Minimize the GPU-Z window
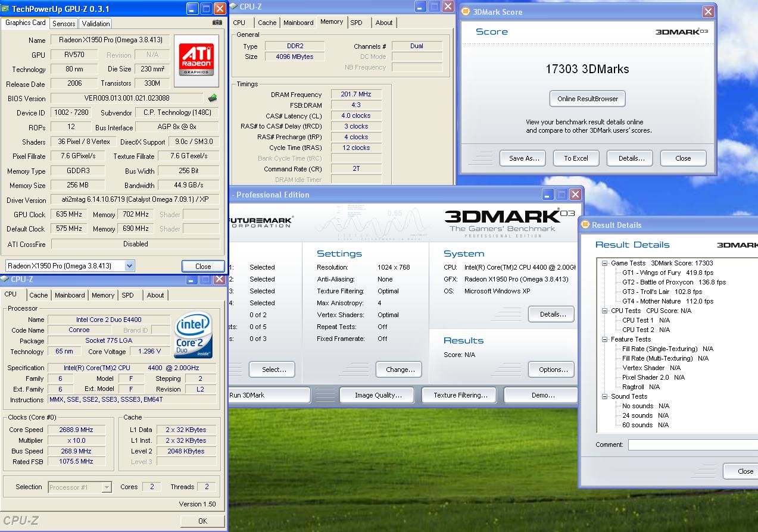This screenshot has height=532, width=758. 192,8
